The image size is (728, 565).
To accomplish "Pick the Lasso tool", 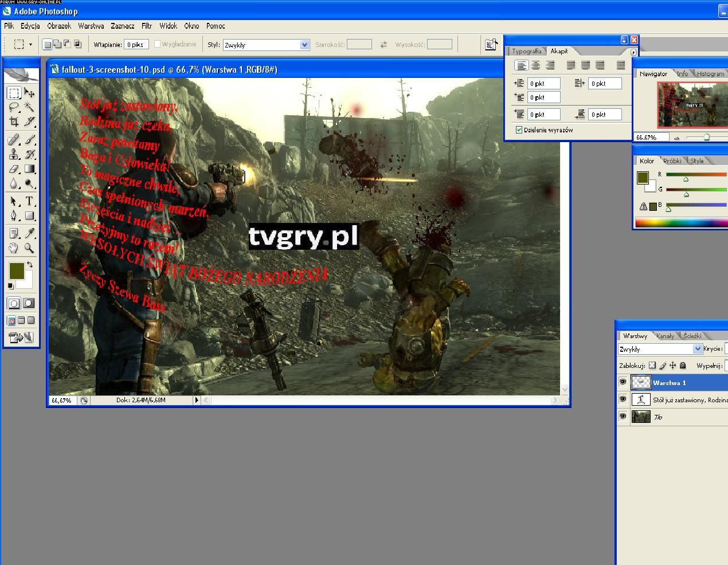I will 14,107.
